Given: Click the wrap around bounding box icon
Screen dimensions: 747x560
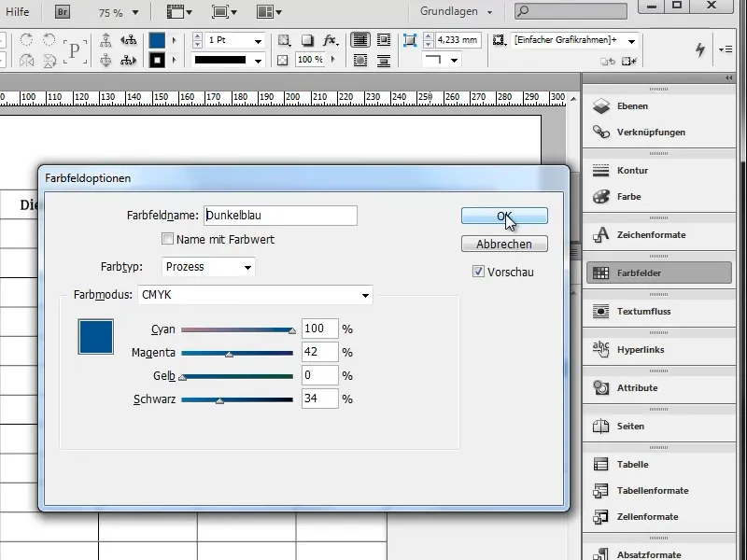Looking at the screenshot, I should tap(384, 40).
